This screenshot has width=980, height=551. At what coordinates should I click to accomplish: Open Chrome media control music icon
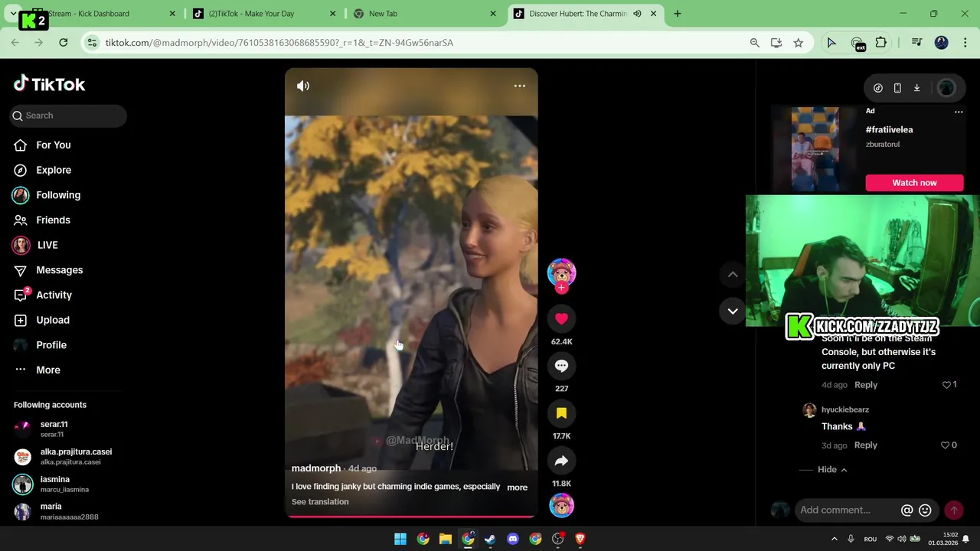916,43
